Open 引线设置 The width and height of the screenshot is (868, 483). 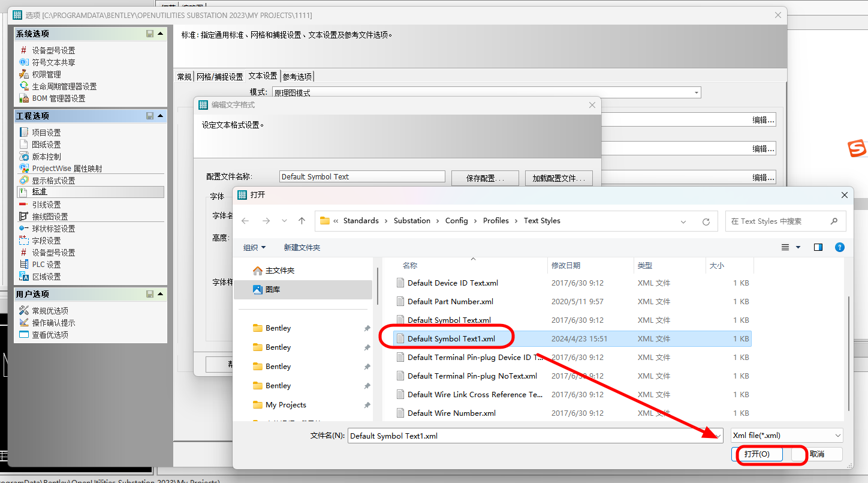pyautogui.click(x=46, y=205)
